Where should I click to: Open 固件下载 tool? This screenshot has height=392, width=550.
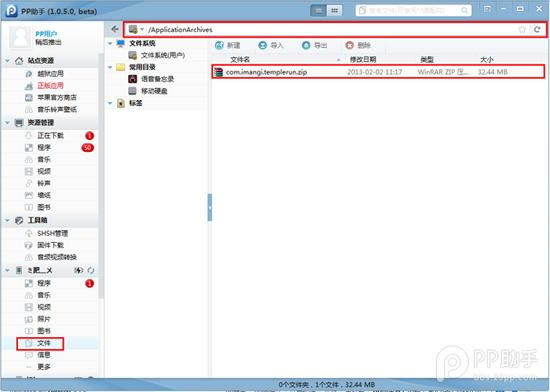(50, 245)
